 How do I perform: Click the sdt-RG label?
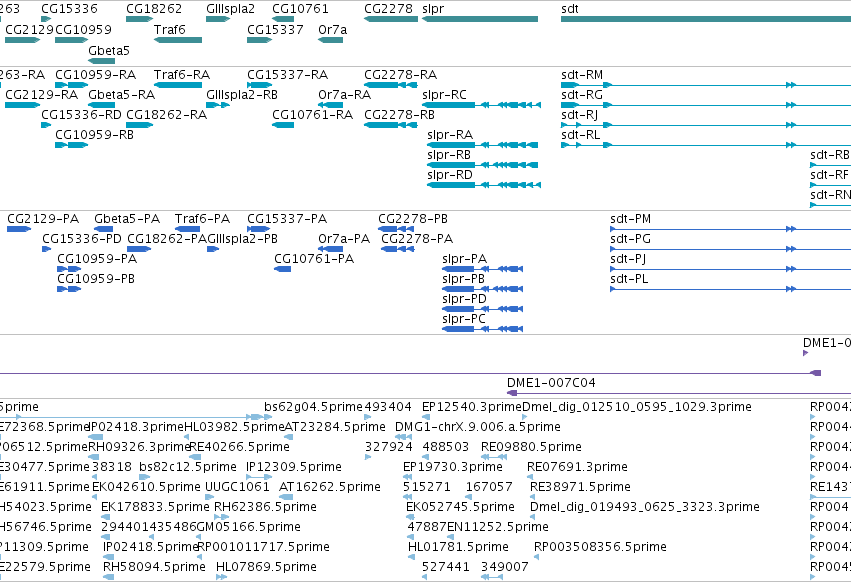pos(582,94)
